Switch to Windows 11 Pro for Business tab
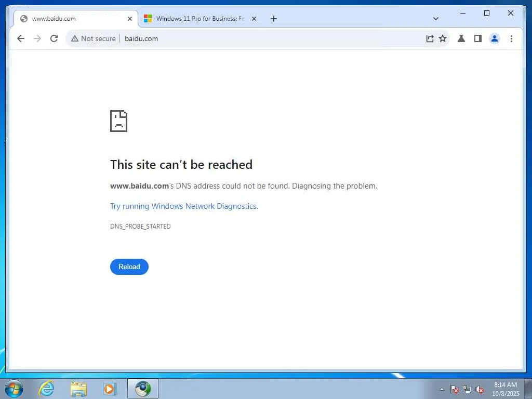The height and width of the screenshot is (399, 532). 200,19
